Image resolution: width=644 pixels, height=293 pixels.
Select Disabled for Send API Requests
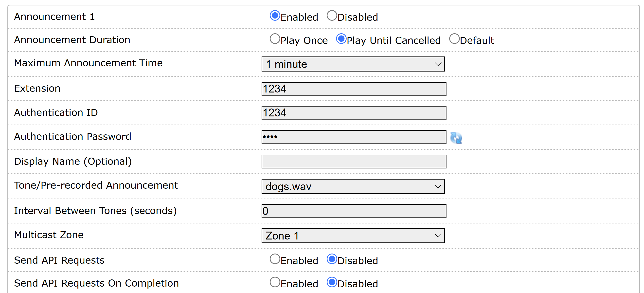click(332, 259)
